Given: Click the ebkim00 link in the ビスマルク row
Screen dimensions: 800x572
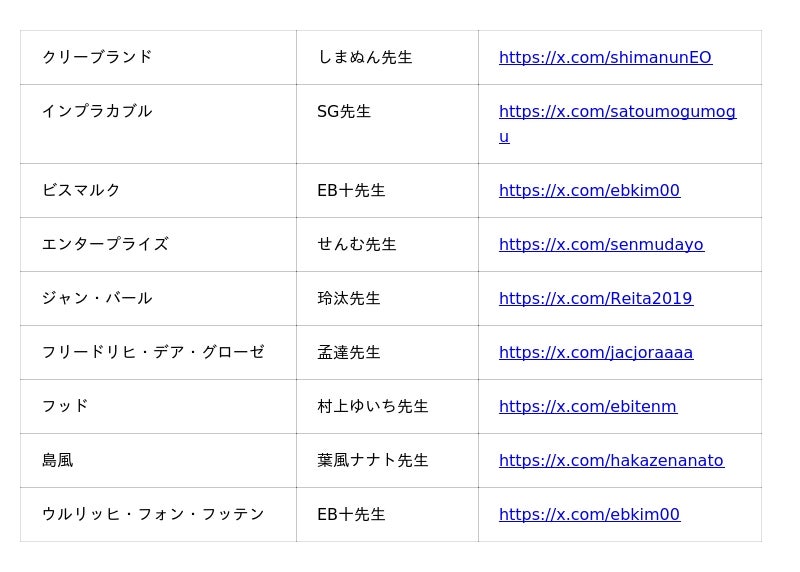Looking at the screenshot, I should [589, 191].
